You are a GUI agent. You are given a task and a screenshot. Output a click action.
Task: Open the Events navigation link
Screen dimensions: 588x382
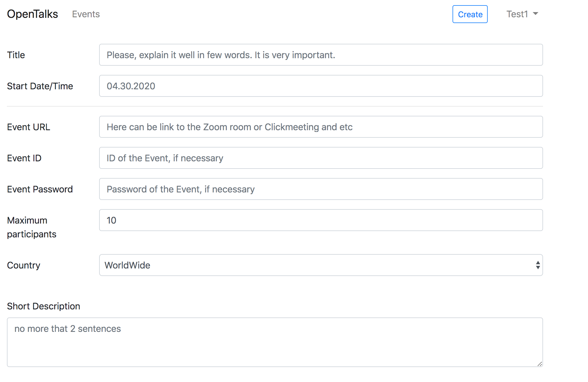86,14
